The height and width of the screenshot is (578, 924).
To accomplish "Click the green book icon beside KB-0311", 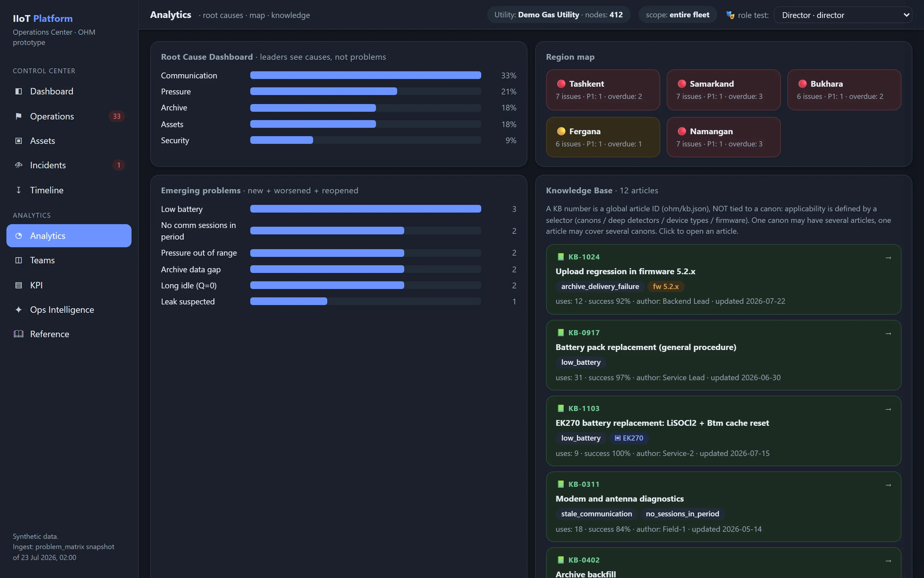I will point(560,484).
